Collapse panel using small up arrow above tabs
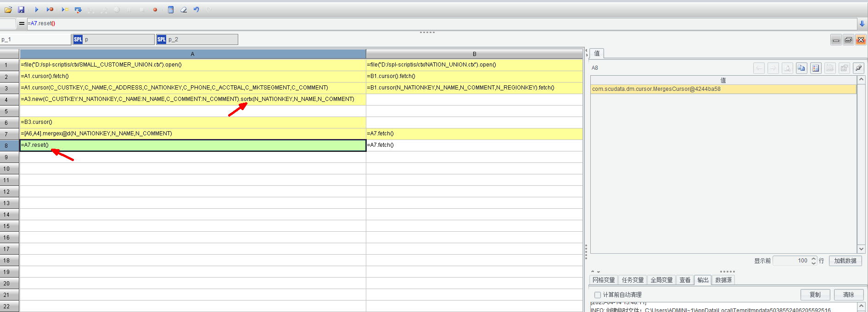 pos(593,272)
